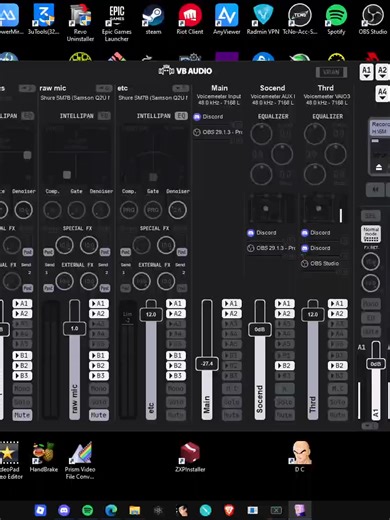Screen dimensions: 390x520
Task: Click the A1 bus fader at 0dB
Action: click(376, 364)
